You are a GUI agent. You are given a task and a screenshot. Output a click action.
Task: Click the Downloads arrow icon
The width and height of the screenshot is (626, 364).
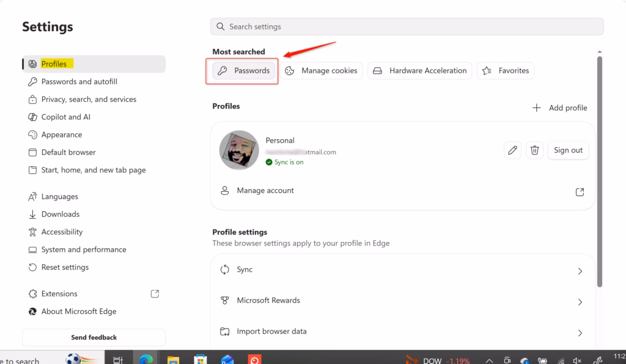click(x=32, y=214)
